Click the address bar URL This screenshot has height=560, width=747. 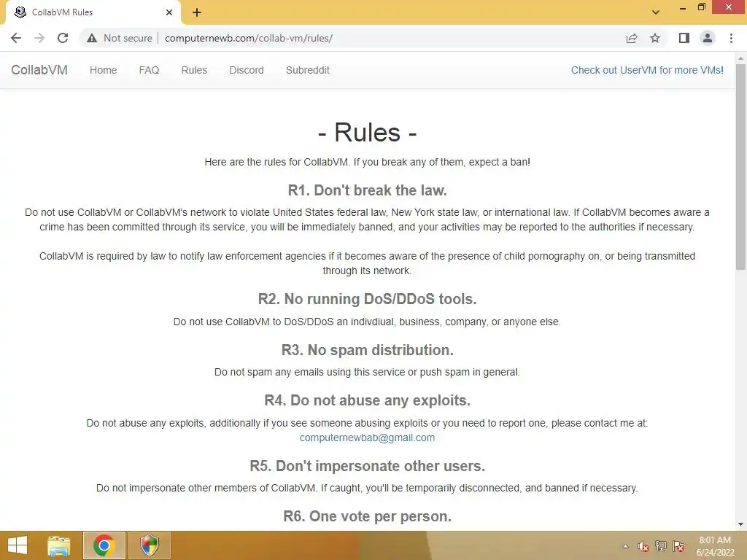pos(249,38)
